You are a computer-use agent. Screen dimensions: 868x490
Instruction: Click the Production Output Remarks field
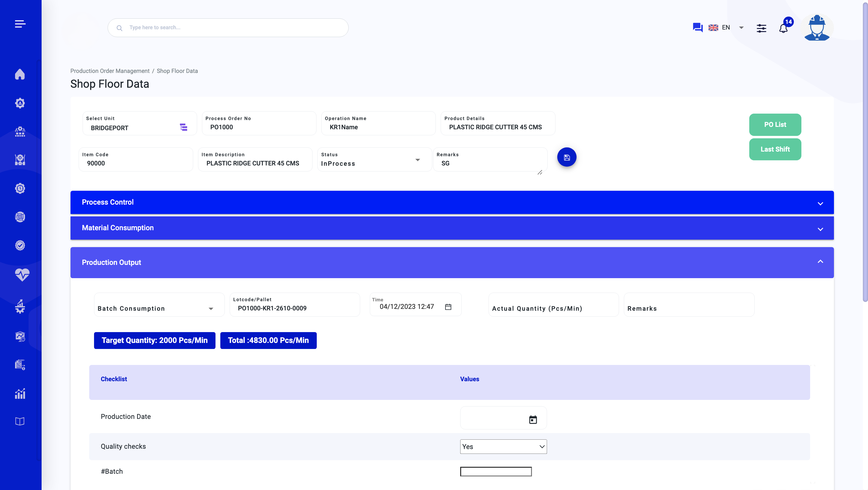tap(689, 305)
